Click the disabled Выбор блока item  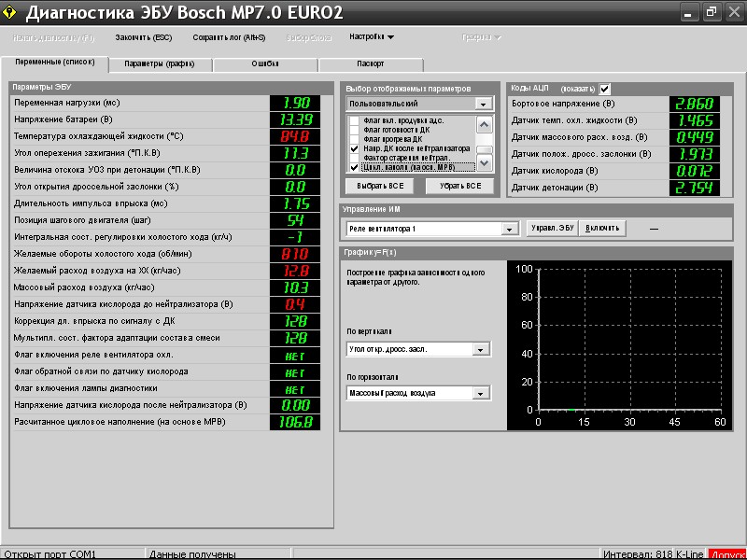point(309,37)
